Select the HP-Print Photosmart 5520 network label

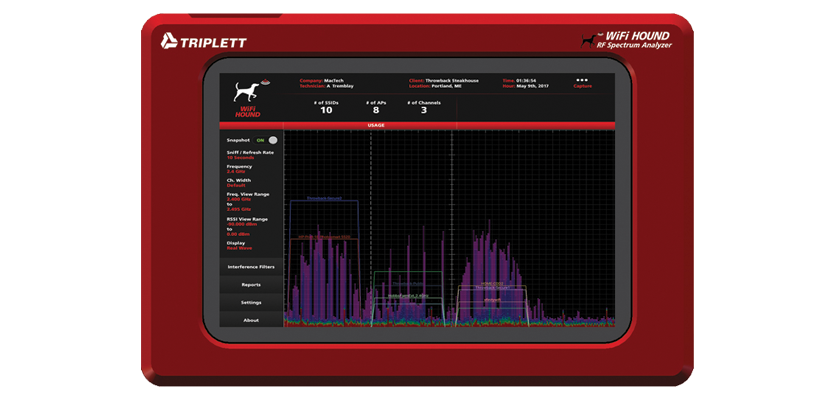click(324, 236)
